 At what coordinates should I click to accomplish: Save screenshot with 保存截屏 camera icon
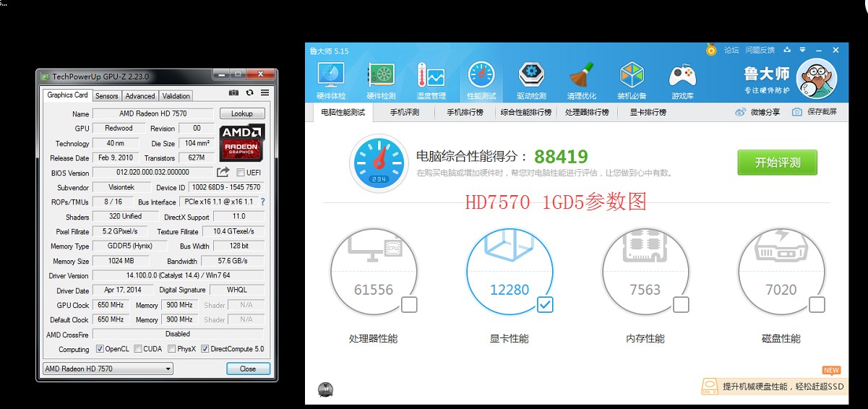click(x=815, y=112)
